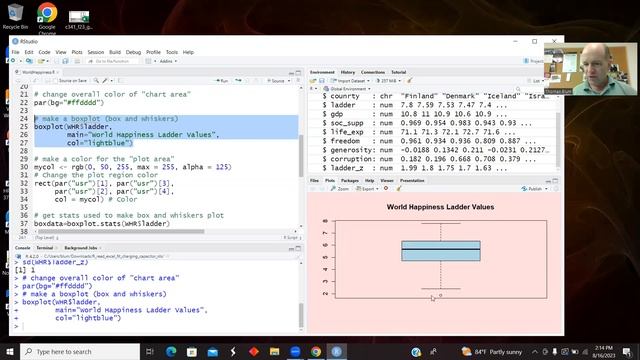Click the load workspace folder icon in Environment pane

click(x=313, y=80)
